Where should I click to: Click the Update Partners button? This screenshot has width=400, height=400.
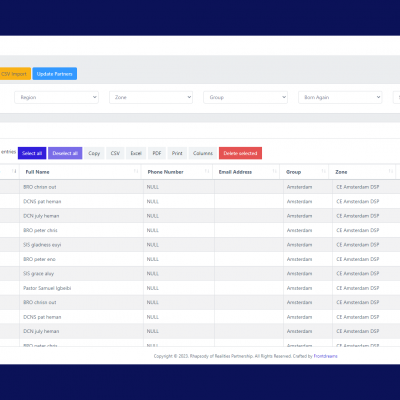[55, 74]
